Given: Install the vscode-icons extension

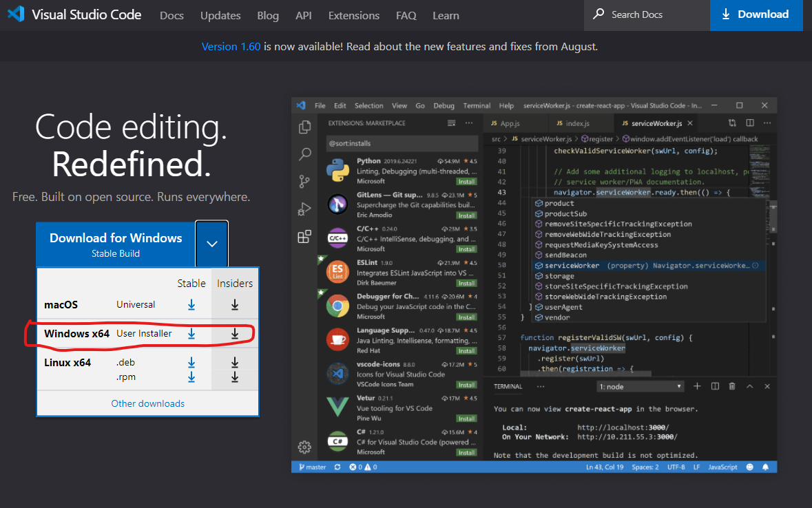Looking at the screenshot, I should pos(466,385).
